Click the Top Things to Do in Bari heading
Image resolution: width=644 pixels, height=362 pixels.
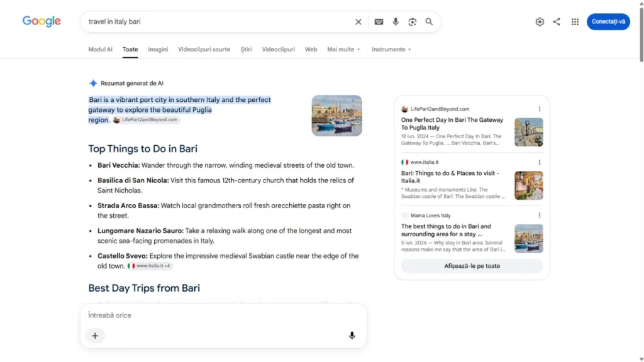point(143,148)
